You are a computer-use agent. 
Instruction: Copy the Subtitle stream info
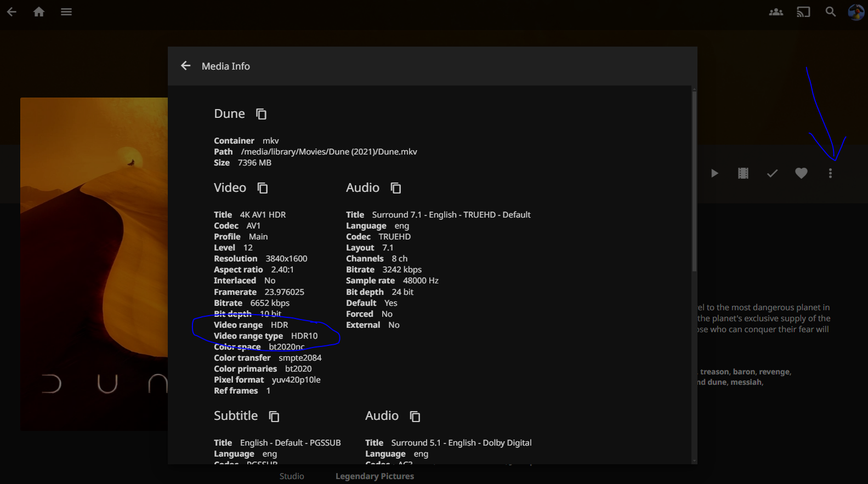point(274,417)
